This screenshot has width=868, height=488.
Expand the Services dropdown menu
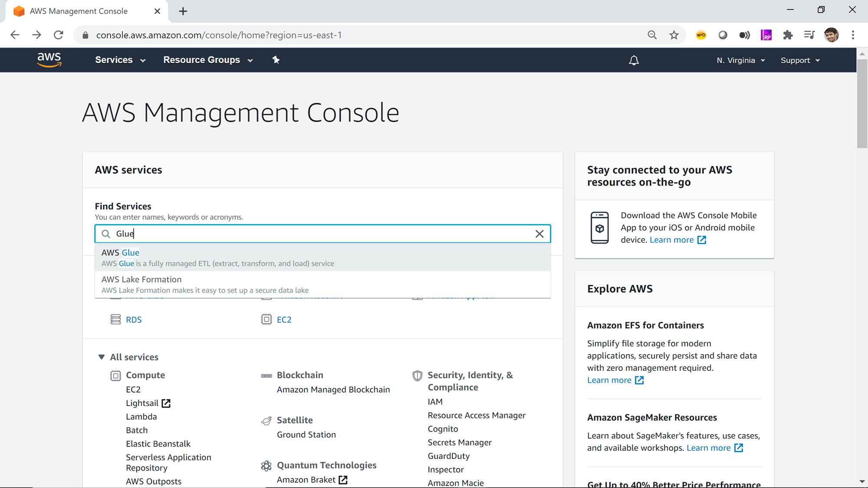coord(120,60)
